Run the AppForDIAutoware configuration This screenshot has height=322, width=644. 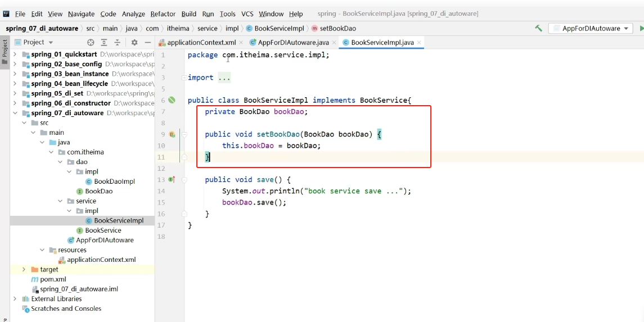[641, 28]
